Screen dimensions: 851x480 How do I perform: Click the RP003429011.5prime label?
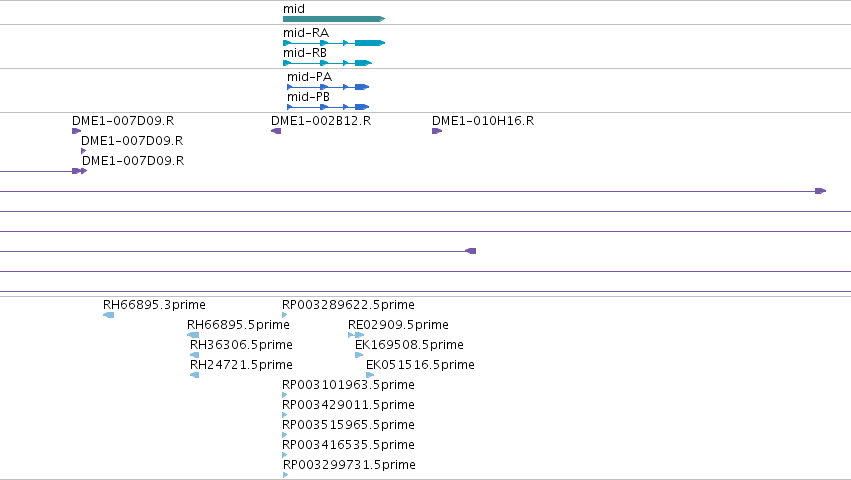(348, 405)
